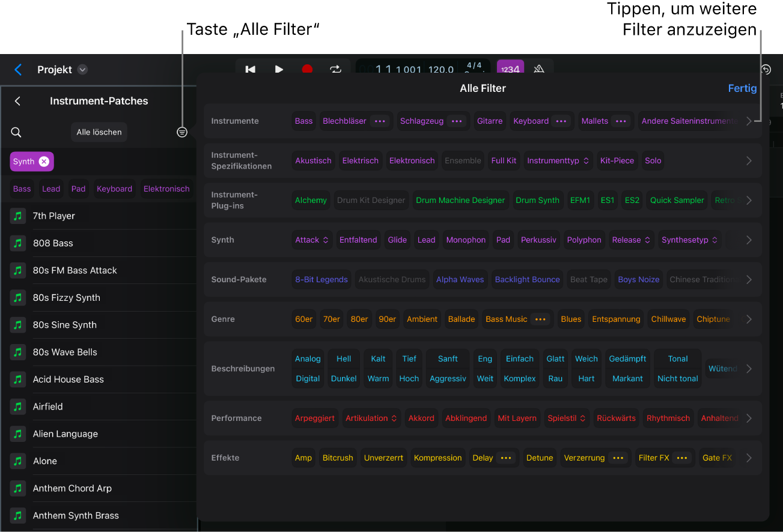Expand the Performance filter row chevron

click(x=749, y=419)
